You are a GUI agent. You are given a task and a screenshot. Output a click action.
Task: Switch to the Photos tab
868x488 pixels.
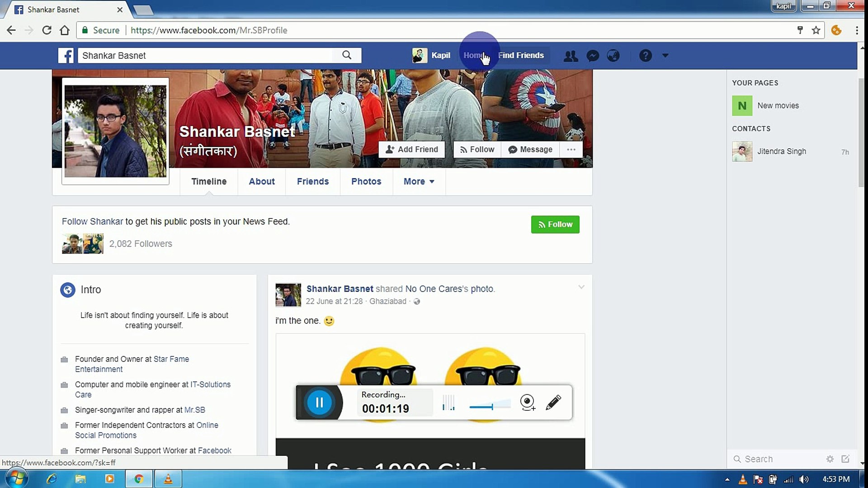point(366,182)
